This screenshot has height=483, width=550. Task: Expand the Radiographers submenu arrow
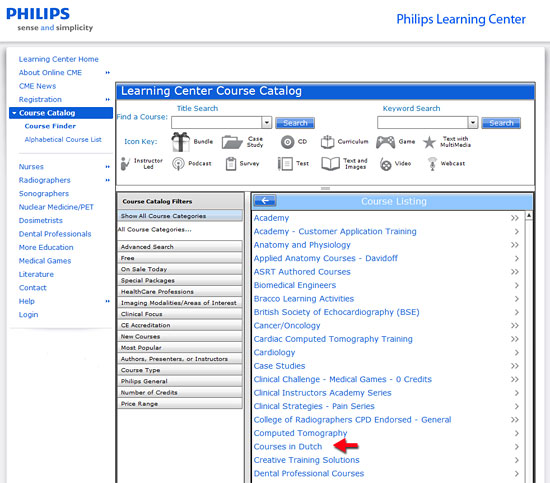point(108,180)
